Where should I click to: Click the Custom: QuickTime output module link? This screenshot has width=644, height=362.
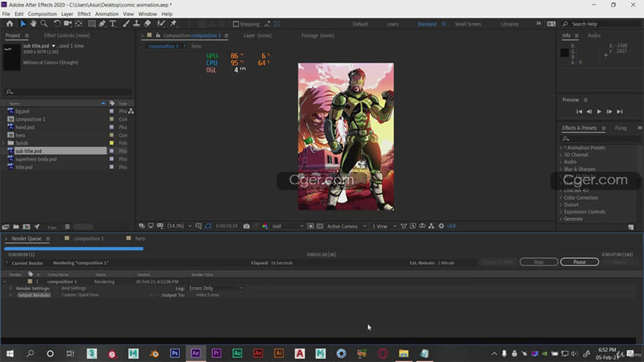click(x=80, y=295)
